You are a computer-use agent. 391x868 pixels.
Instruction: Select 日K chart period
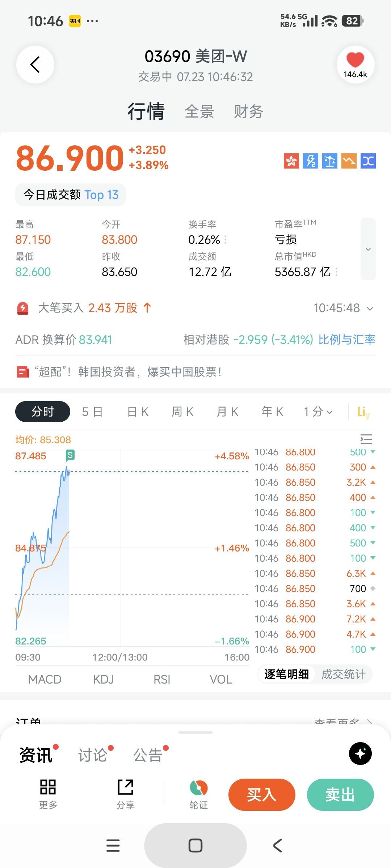click(x=138, y=412)
